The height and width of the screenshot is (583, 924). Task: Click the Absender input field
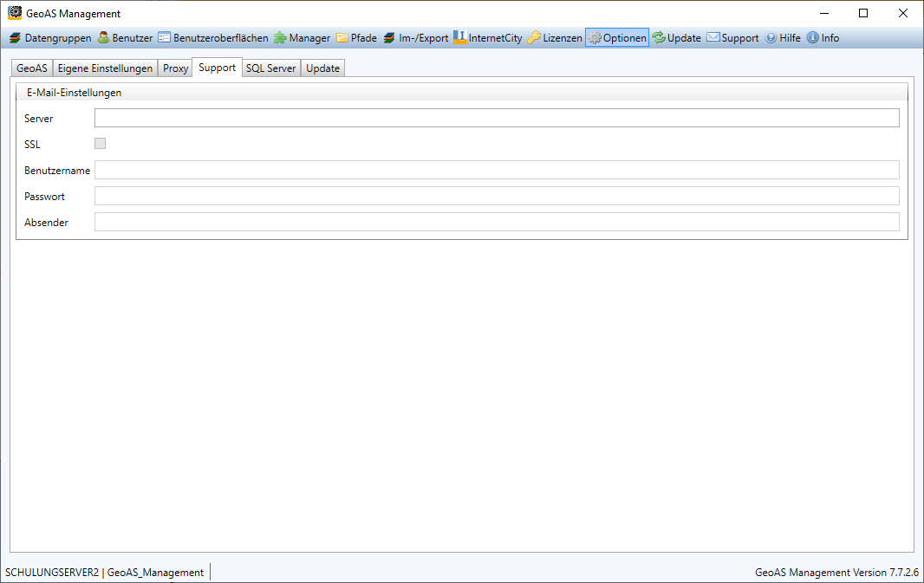pos(496,222)
